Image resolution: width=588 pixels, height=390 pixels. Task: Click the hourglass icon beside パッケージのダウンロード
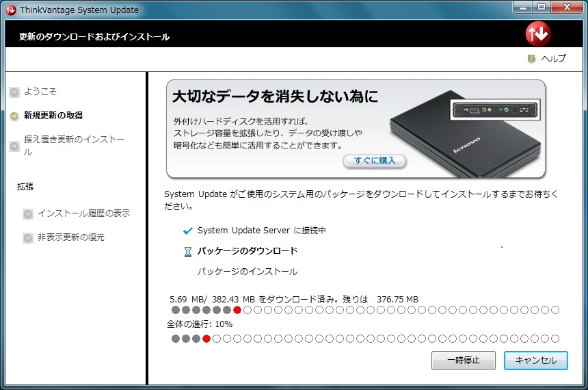coord(188,252)
